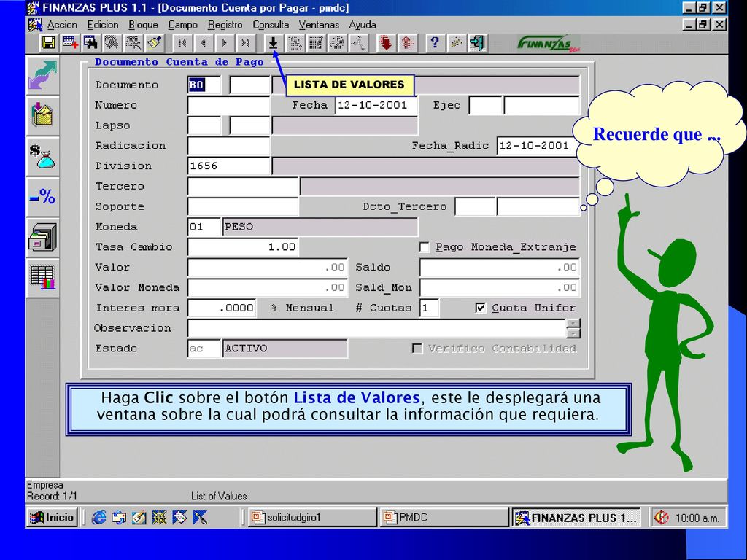Click the Valor Moneda amount field
Image resolution: width=747 pixels, height=560 pixels.
pyautogui.click(x=267, y=287)
